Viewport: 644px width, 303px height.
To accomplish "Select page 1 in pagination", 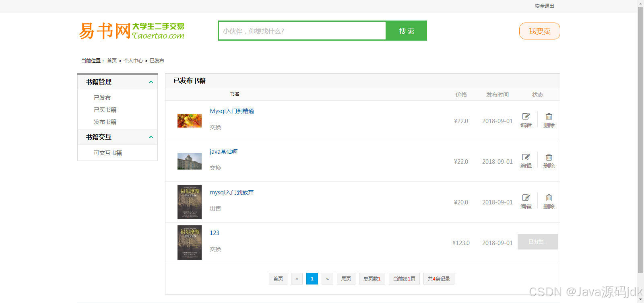I will click(x=312, y=279).
